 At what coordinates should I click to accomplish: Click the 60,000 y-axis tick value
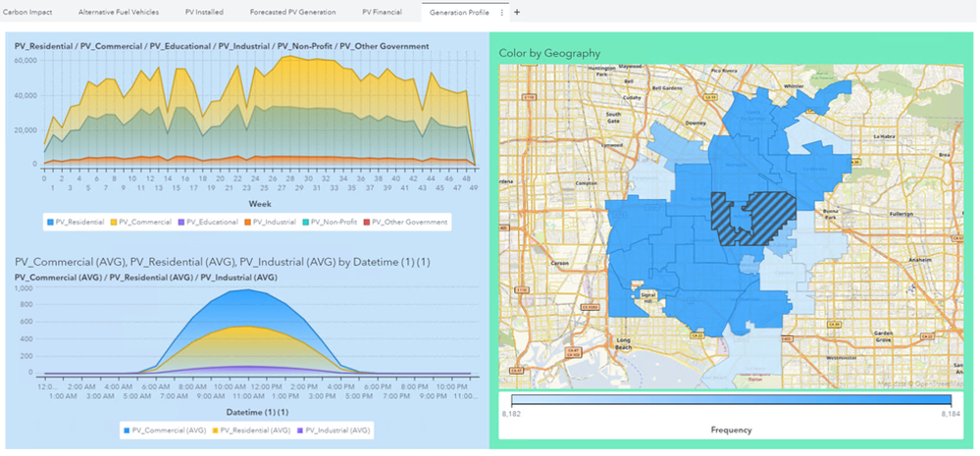click(x=26, y=60)
